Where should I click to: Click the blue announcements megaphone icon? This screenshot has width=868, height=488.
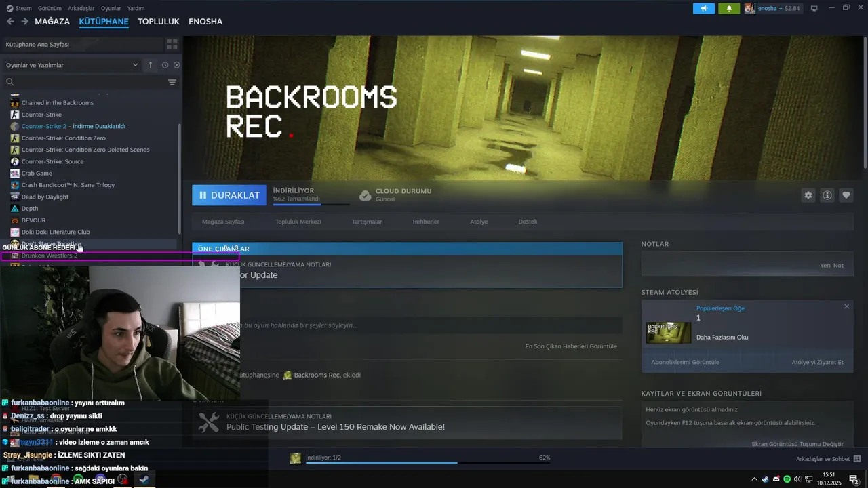point(704,8)
